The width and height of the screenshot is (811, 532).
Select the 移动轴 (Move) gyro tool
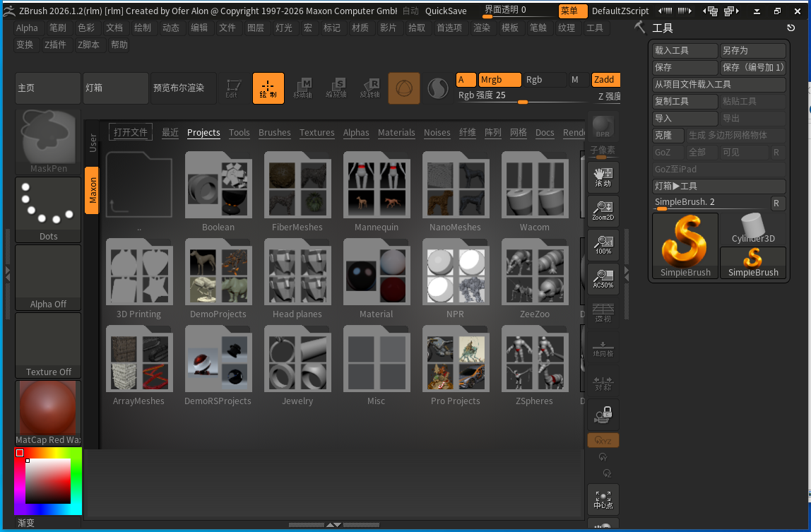coord(302,88)
